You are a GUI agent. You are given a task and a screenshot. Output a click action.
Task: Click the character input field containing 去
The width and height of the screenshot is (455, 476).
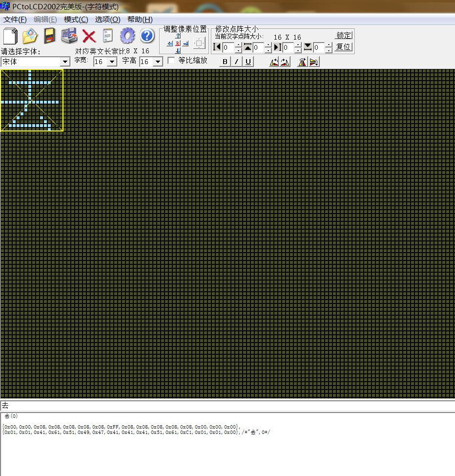coord(227,406)
